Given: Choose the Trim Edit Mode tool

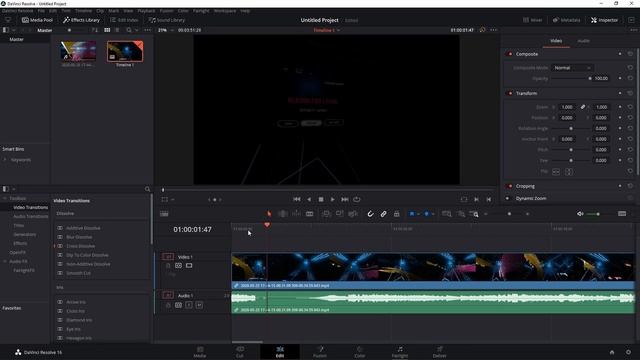Looking at the screenshot, I should (282, 214).
